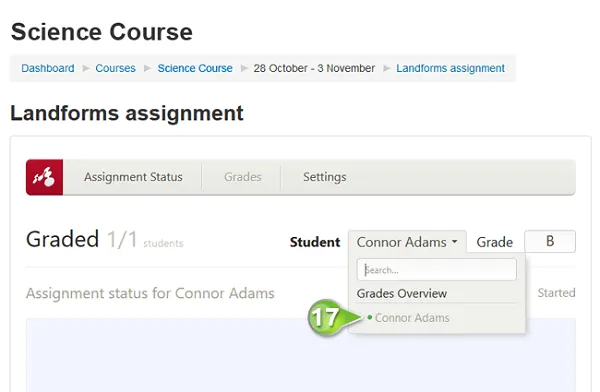Click the breadcrumb arrow before Landforms assignment
600x392 pixels.
(387, 69)
